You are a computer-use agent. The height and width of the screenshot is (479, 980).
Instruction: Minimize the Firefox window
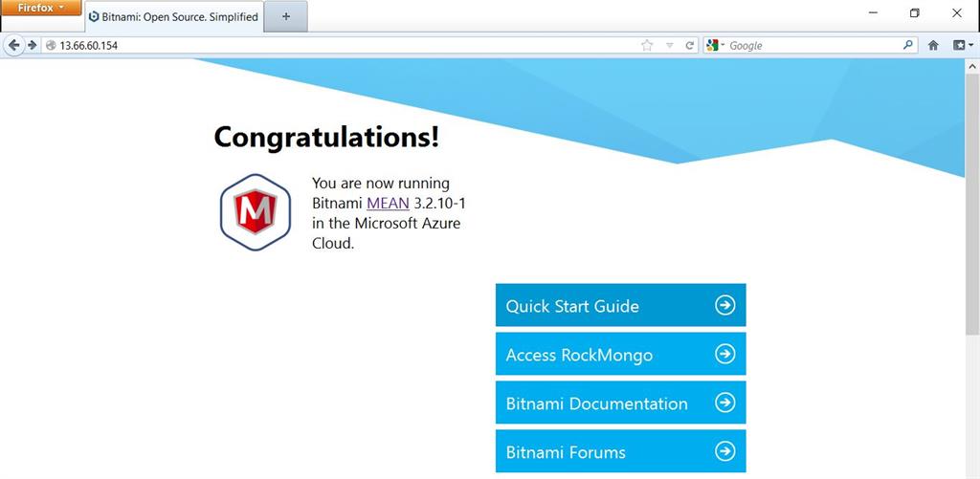pos(873,12)
